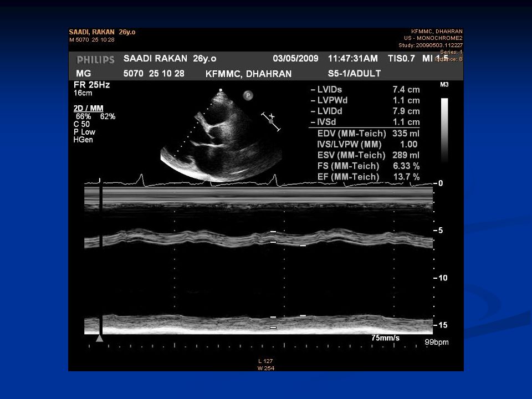Image resolution: width=532 pixels, height=399 pixels.
Task: Click the KFMMC, DHAHRAN text in gray header
Action: (248, 74)
